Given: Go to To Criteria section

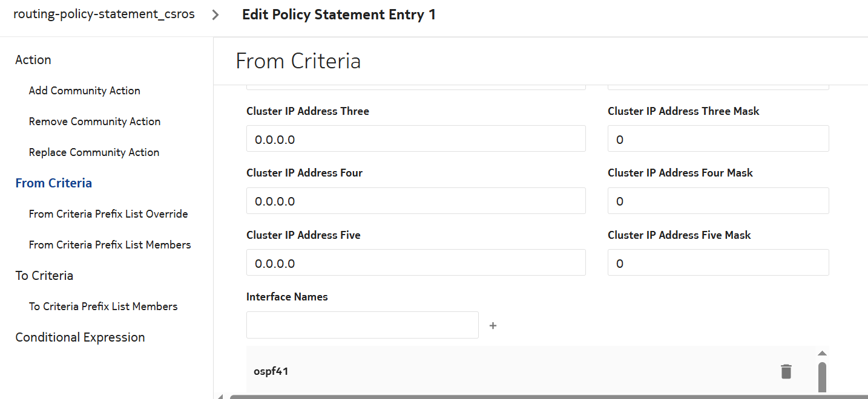Looking at the screenshot, I should point(44,276).
